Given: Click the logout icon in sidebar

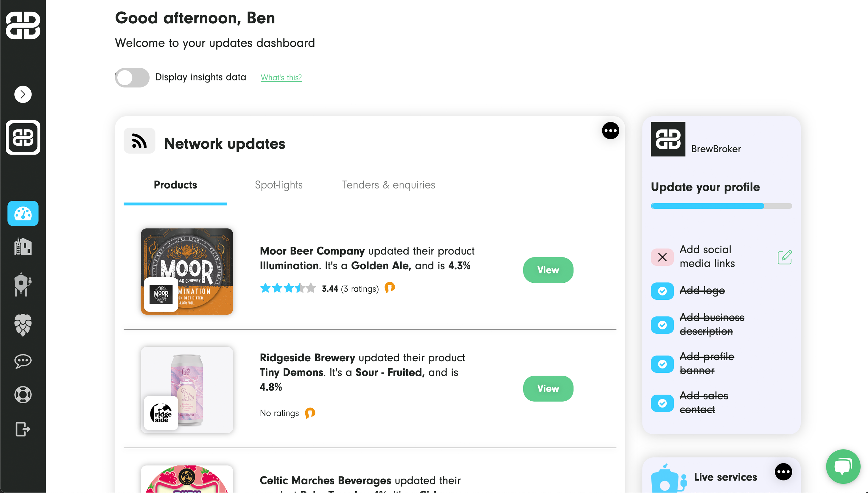Looking at the screenshot, I should pos(23,429).
